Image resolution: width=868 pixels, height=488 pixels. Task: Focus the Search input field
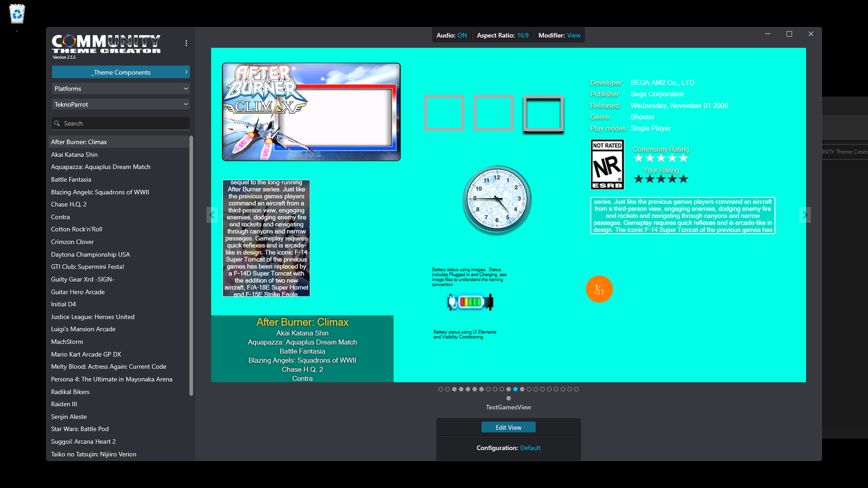pyautogui.click(x=121, y=123)
